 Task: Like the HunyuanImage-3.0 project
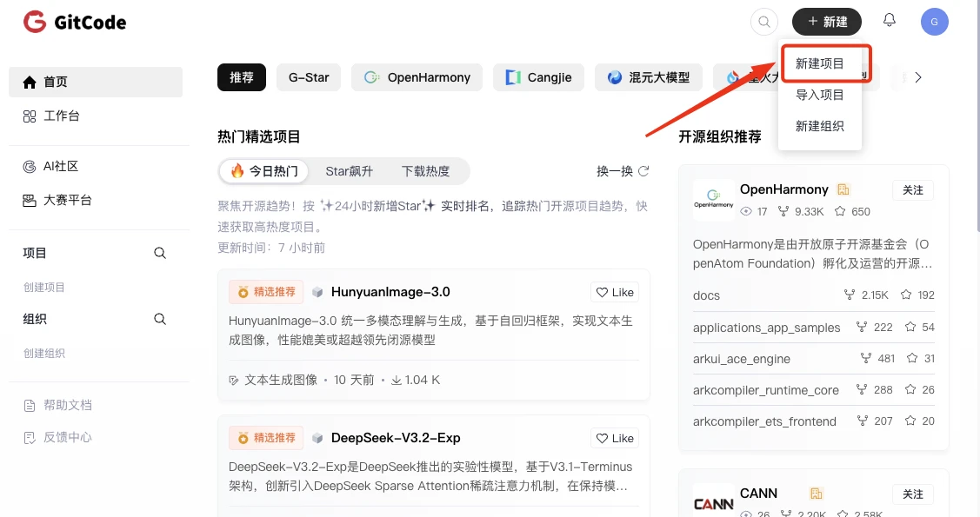[x=615, y=292]
